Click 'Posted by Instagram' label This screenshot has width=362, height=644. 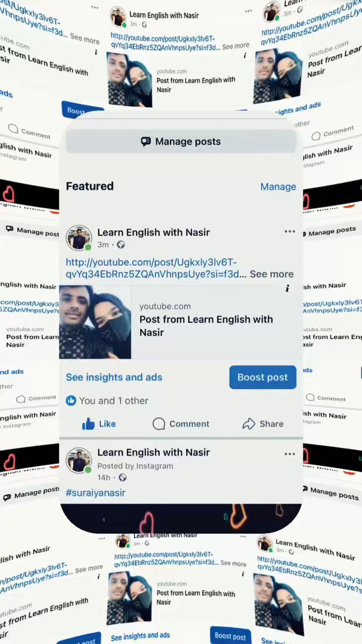(135, 466)
